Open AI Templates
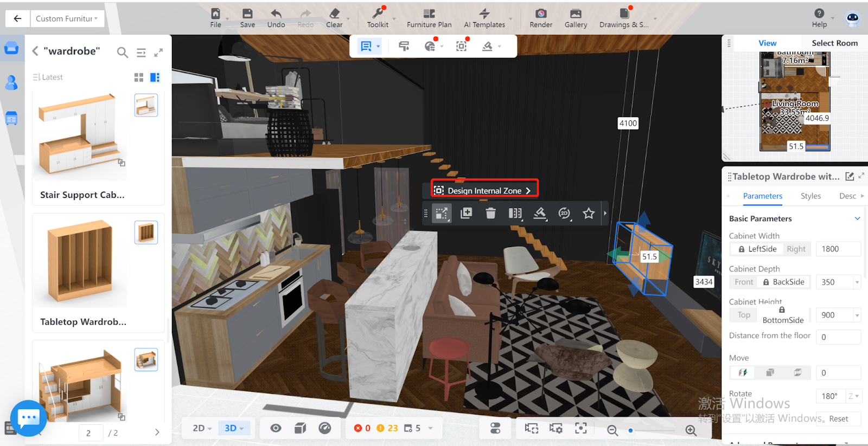This screenshot has height=446, width=868. click(484, 18)
